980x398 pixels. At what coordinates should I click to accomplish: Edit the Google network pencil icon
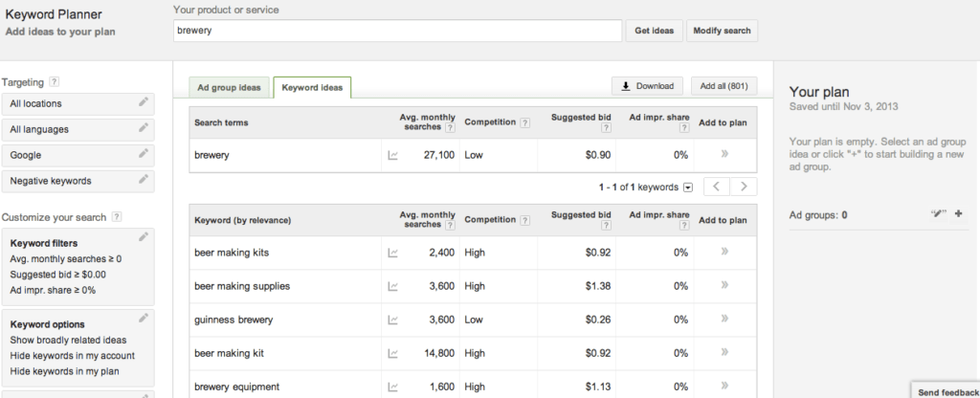[144, 153]
